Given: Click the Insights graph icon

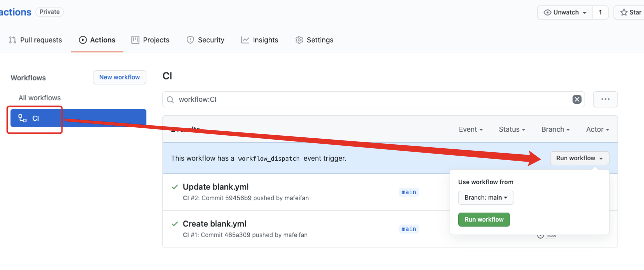Looking at the screenshot, I should (245, 40).
